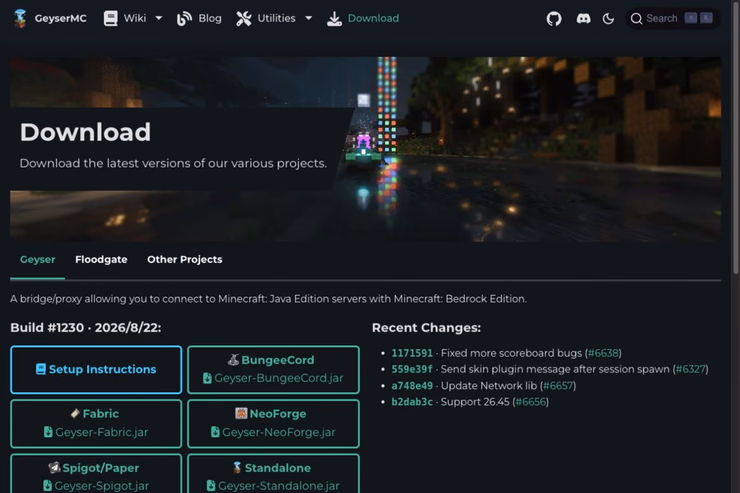Go to Download nav link

[373, 18]
